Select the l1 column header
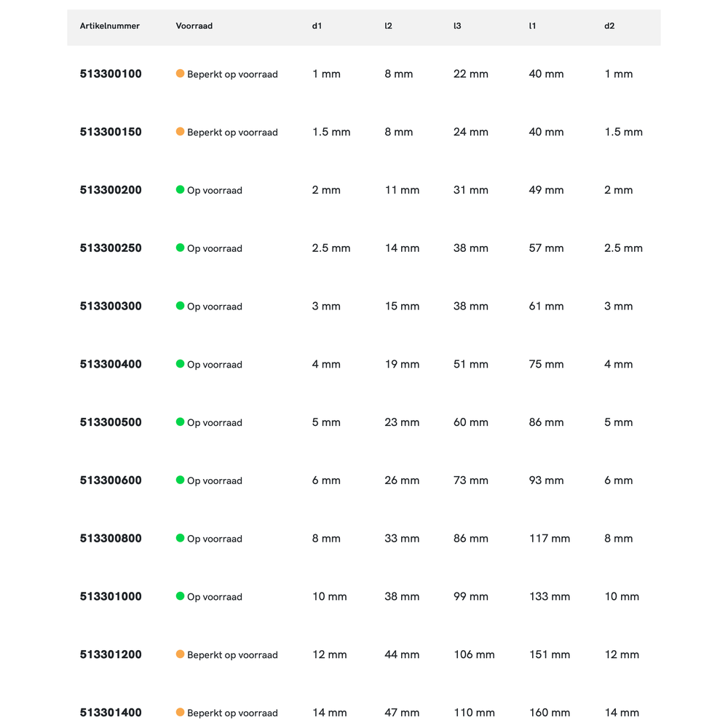 [532, 26]
